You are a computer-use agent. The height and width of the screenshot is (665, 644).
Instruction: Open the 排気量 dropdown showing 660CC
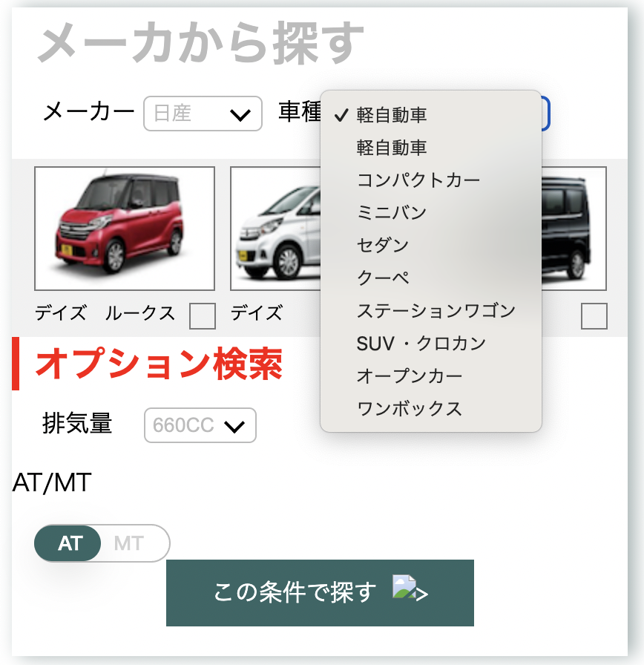(x=200, y=425)
